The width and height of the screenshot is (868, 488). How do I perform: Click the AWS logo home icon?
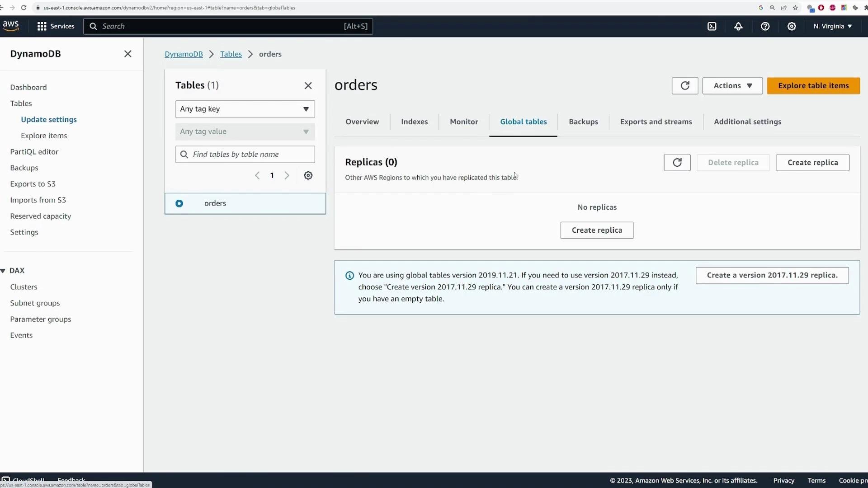pos(11,26)
